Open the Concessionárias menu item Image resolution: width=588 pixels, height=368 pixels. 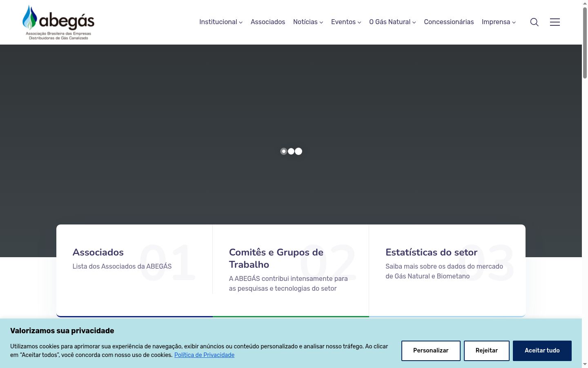pyautogui.click(x=449, y=22)
